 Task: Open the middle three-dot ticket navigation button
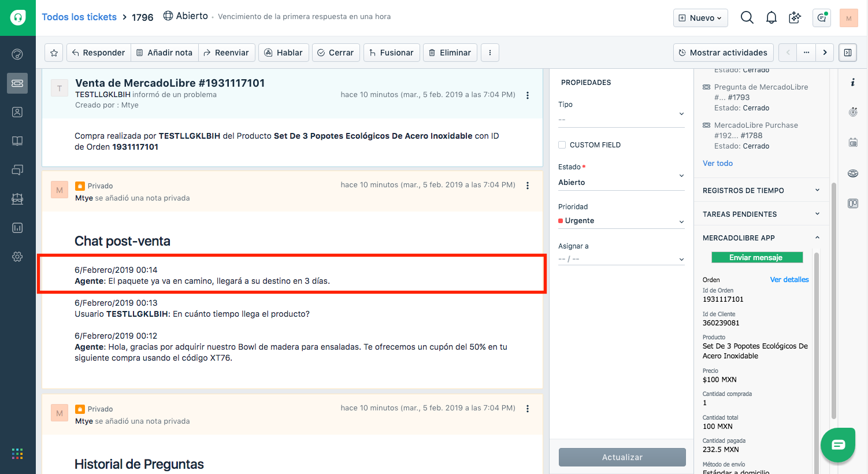(x=806, y=53)
